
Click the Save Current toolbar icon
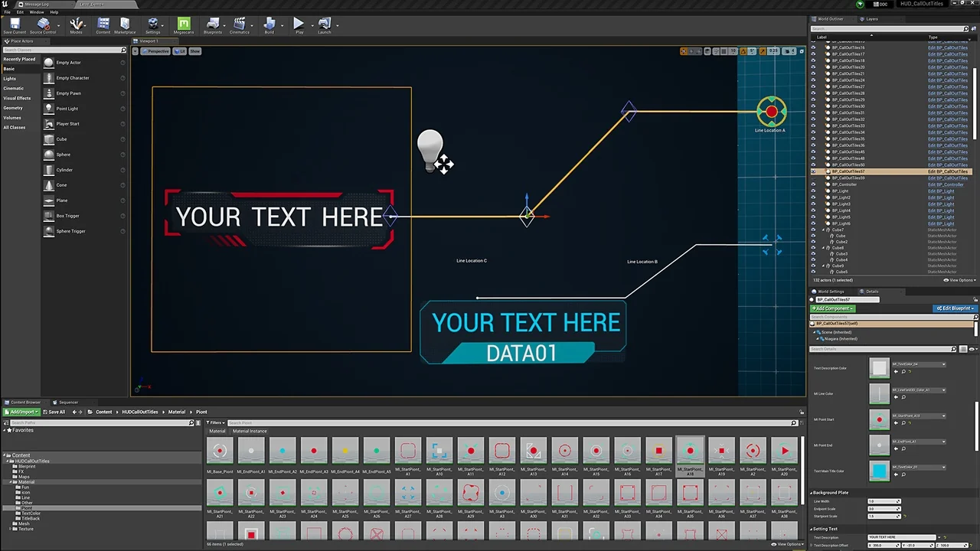click(14, 24)
